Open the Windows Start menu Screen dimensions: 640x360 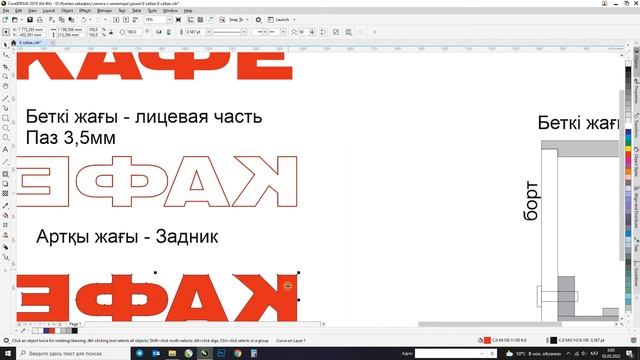coord(8,353)
